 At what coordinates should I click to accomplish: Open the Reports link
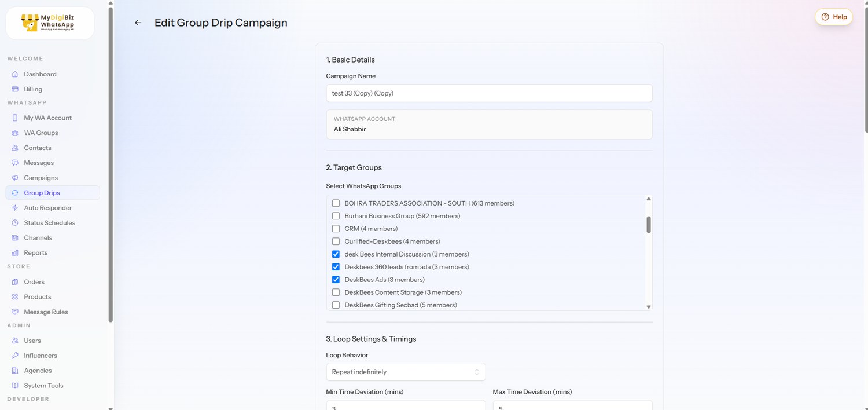[53, 253]
